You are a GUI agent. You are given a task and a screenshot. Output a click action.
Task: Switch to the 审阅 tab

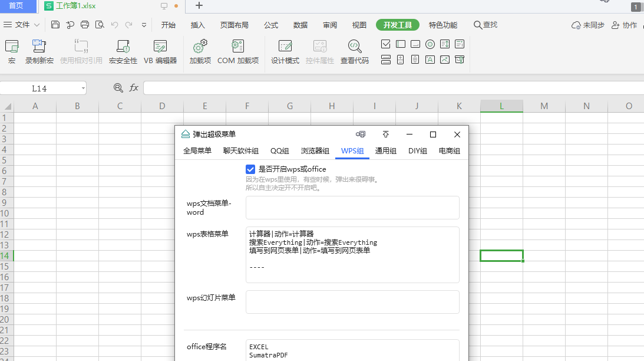pyautogui.click(x=330, y=25)
